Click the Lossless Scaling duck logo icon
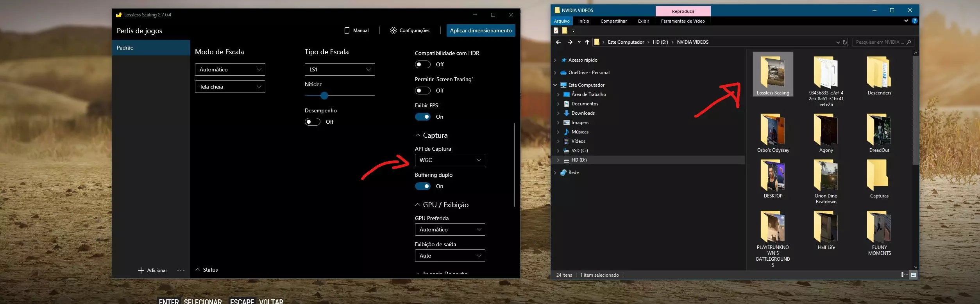980x304 pixels. (119, 15)
